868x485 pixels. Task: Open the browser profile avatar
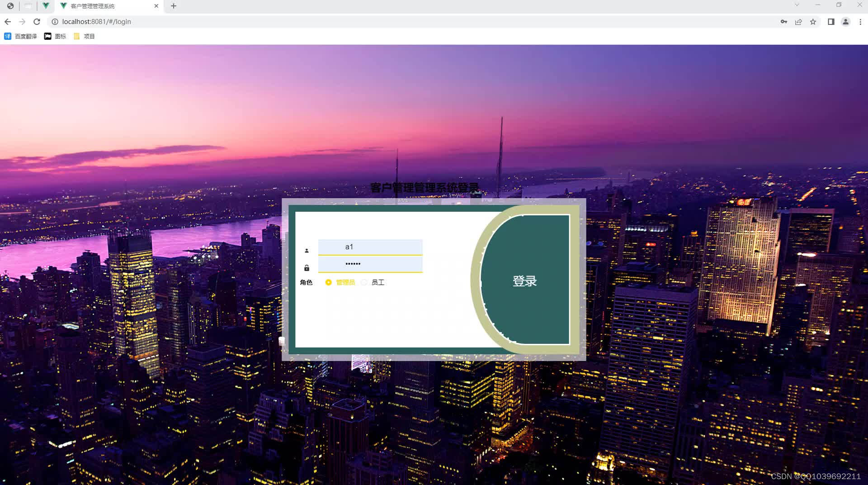(x=845, y=22)
